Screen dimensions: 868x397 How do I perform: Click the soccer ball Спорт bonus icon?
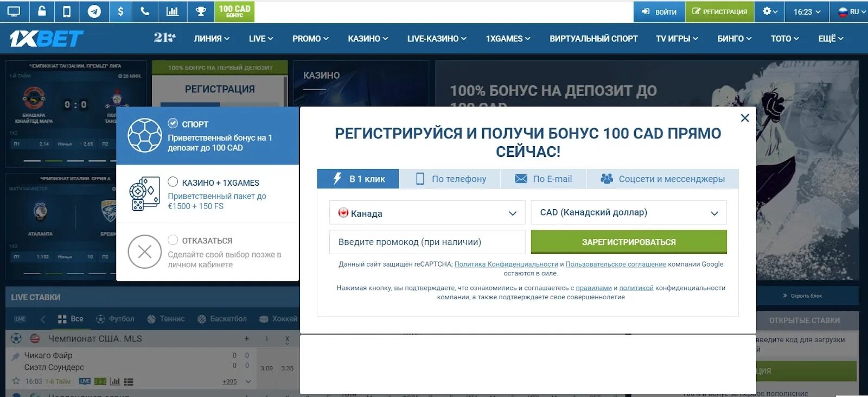(x=145, y=135)
